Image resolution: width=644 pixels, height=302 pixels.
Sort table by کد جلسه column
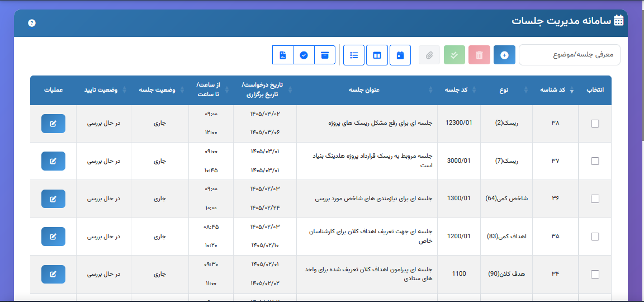point(459,90)
